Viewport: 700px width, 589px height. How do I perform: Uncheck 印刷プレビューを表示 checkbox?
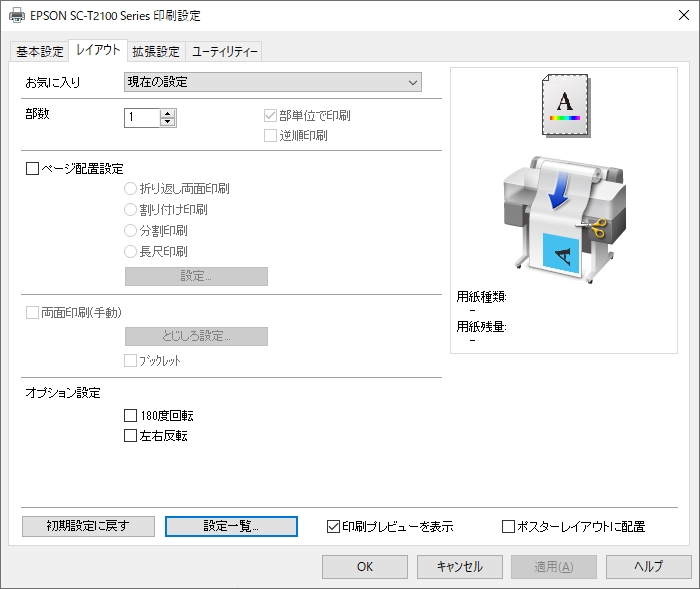tap(333, 526)
